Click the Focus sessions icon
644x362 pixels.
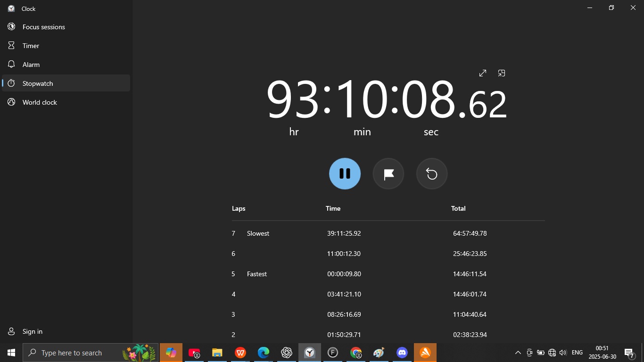coord(11,27)
